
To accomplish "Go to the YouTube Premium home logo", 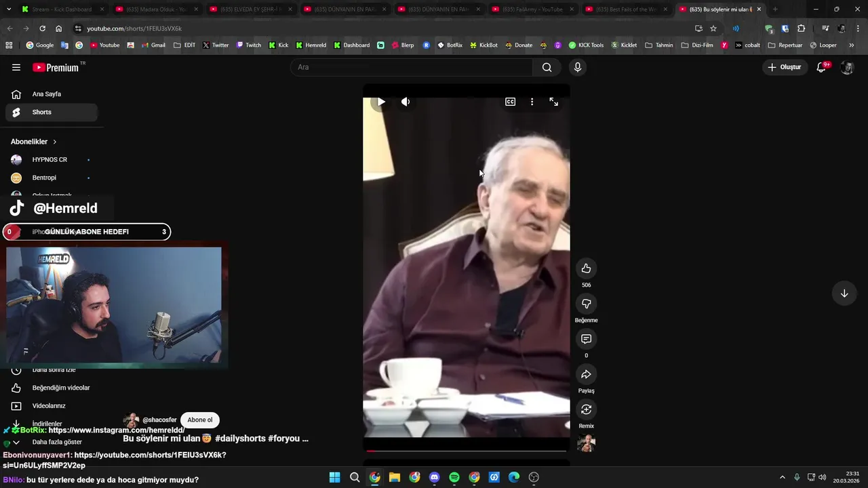I will (x=56, y=67).
